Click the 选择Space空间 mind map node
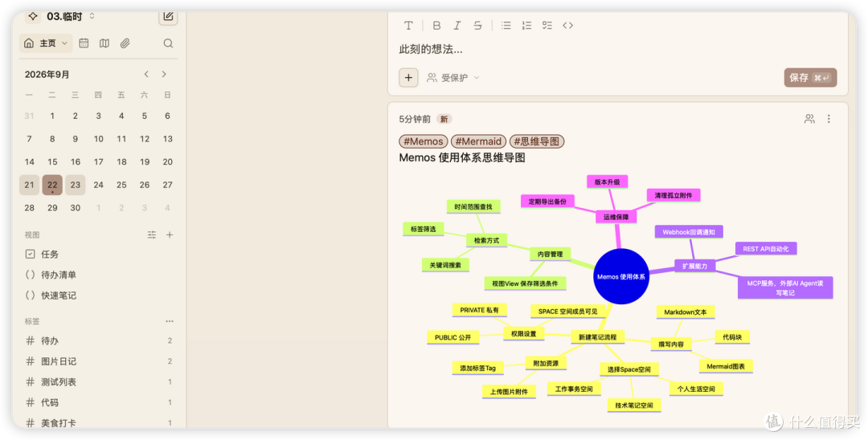This screenshot has height=440, width=868. tap(628, 369)
